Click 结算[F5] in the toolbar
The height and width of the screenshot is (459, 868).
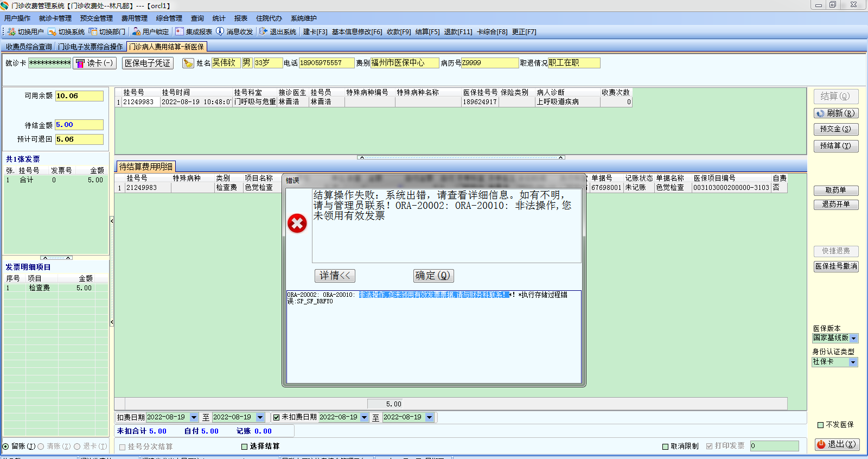[427, 32]
